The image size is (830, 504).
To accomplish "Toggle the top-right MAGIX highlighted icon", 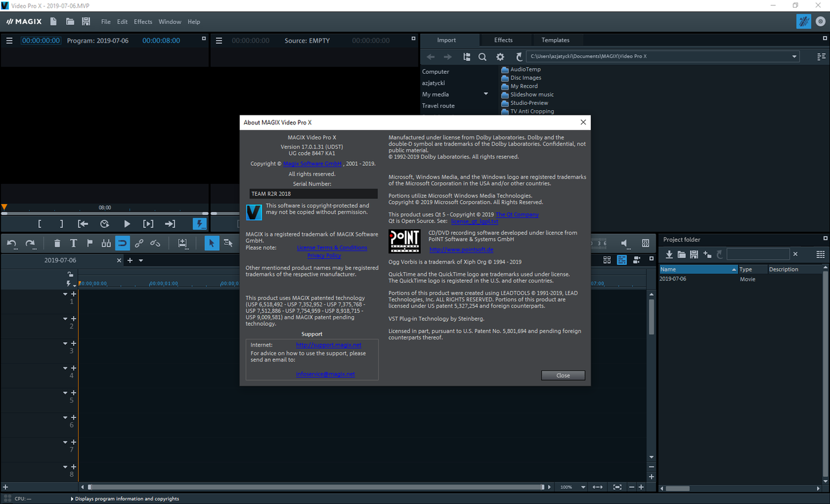I will tap(803, 21).
